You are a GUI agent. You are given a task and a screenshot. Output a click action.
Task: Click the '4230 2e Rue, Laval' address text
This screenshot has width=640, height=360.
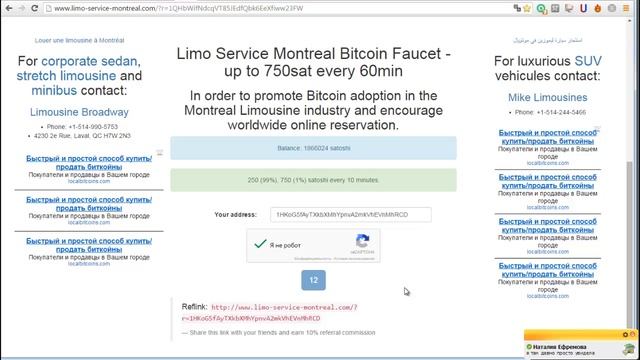point(82,136)
